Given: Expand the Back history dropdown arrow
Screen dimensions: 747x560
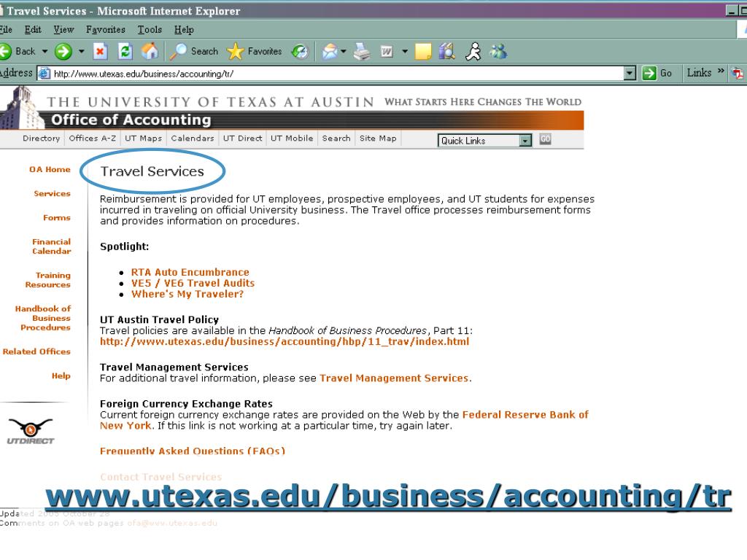Looking at the screenshot, I should point(44,51).
